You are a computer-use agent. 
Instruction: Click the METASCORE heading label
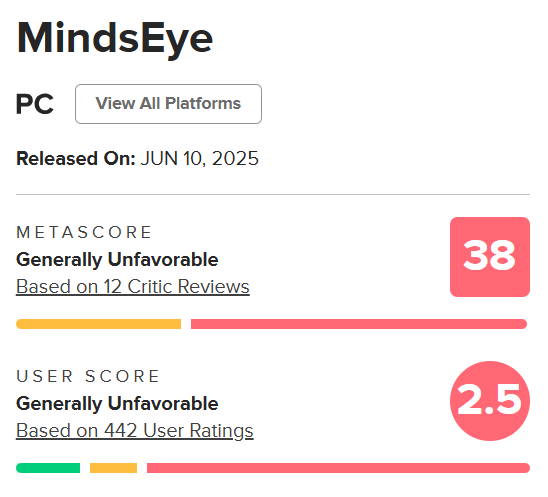point(84,232)
